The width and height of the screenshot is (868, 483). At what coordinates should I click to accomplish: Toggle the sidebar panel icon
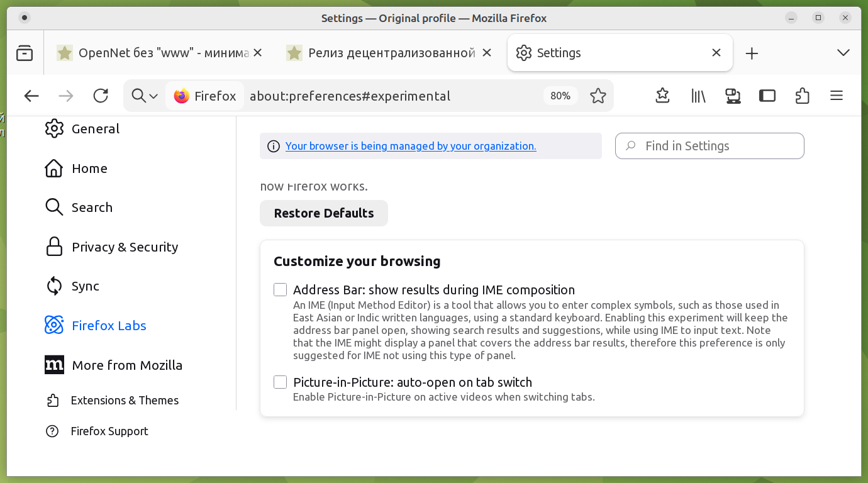tap(767, 96)
